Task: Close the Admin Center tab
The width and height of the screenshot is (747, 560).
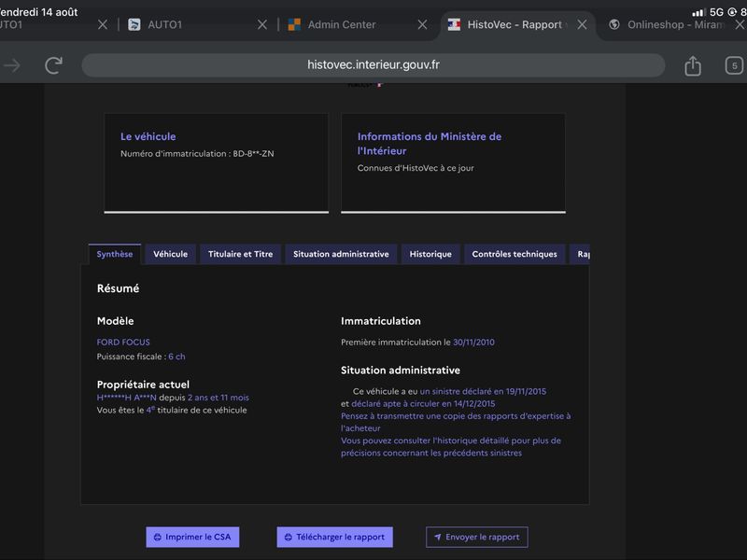Action: click(x=422, y=25)
